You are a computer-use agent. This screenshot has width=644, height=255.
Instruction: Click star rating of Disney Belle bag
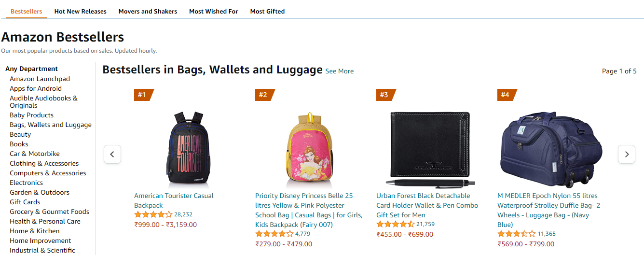tap(274, 234)
